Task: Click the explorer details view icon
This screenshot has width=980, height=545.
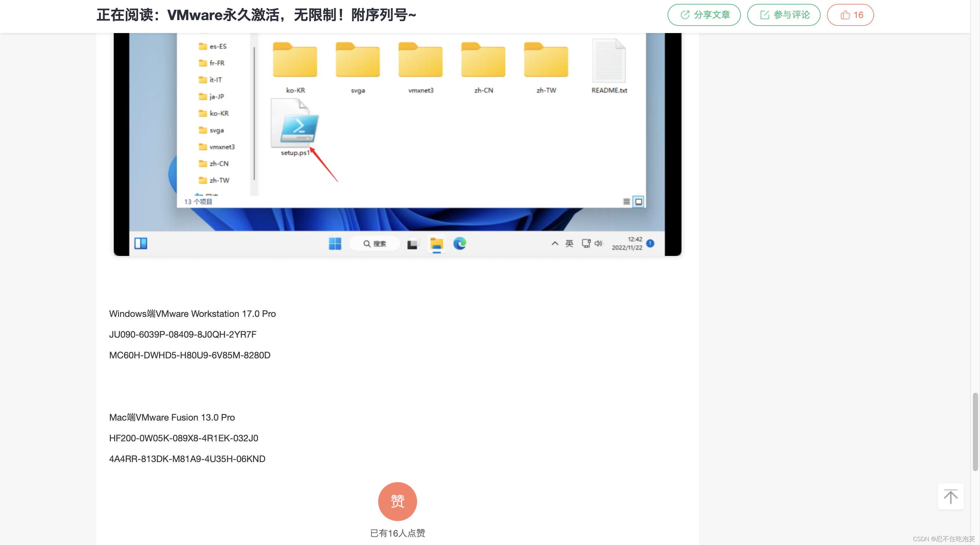Action: coord(626,202)
